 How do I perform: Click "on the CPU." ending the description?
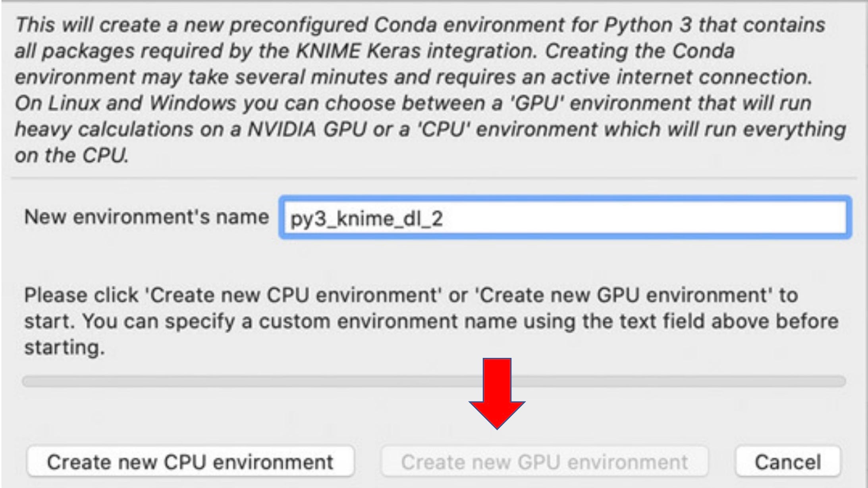coord(71,155)
